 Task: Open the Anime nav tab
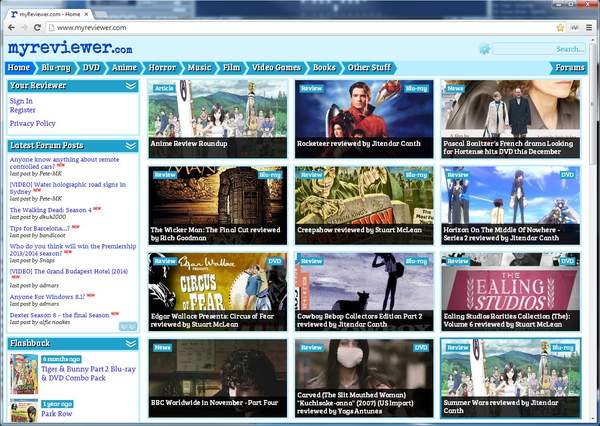124,68
